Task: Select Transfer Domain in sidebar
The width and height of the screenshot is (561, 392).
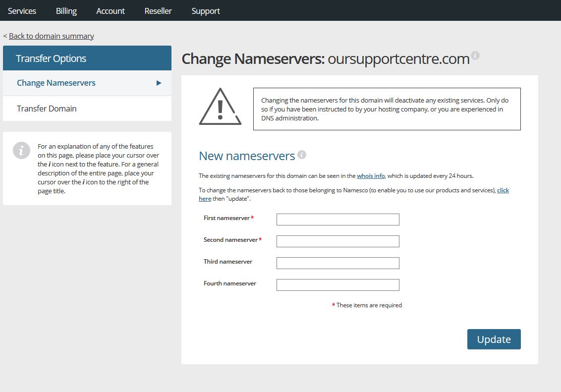Action: coord(87,109)
